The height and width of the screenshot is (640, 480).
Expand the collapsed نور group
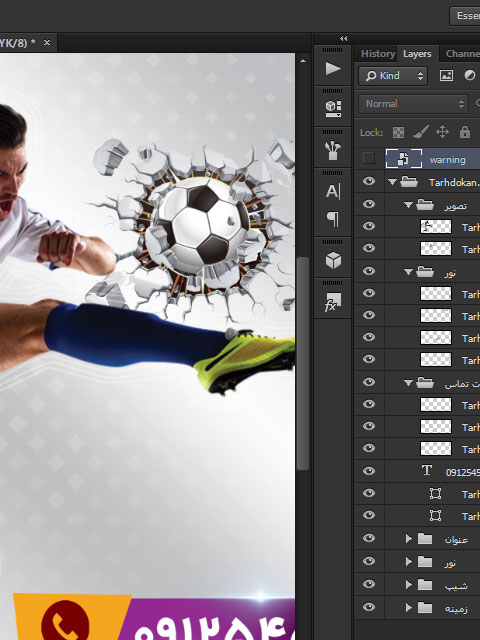click(409, 562)
